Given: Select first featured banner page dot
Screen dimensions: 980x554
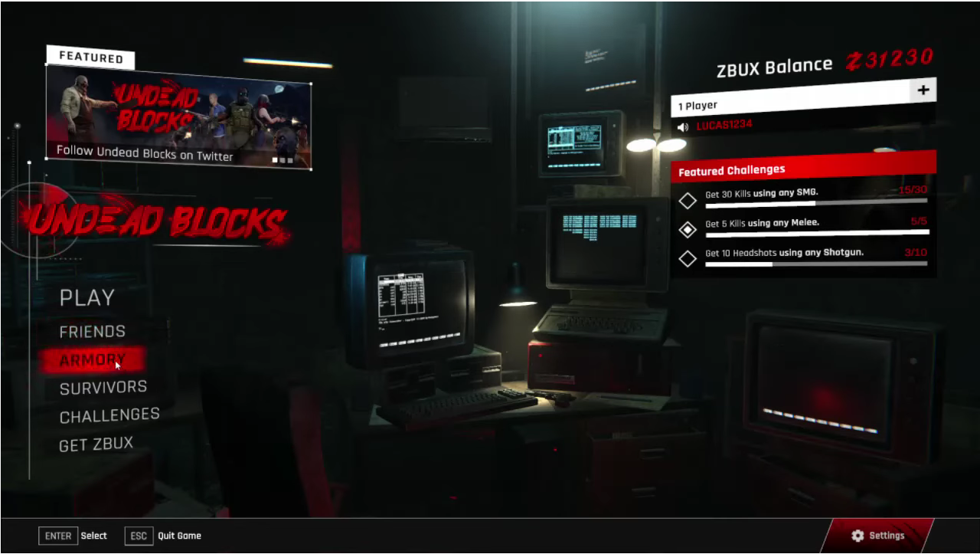Looking at the screenshot, I should [275, 160].
